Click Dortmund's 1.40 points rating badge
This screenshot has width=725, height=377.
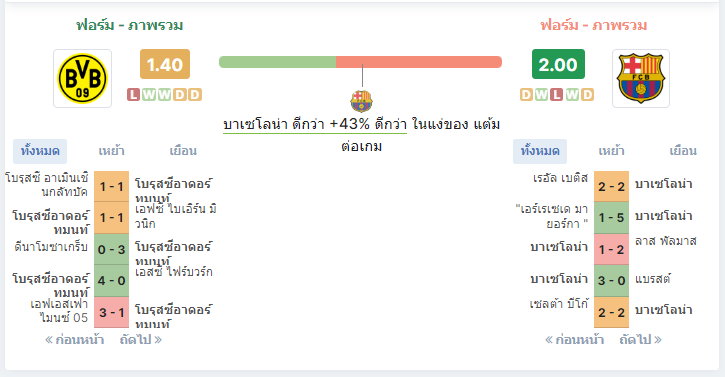165,64
